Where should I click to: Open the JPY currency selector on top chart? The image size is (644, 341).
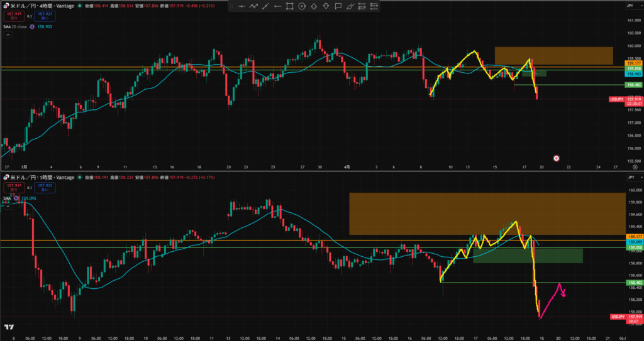click(630, 6)
